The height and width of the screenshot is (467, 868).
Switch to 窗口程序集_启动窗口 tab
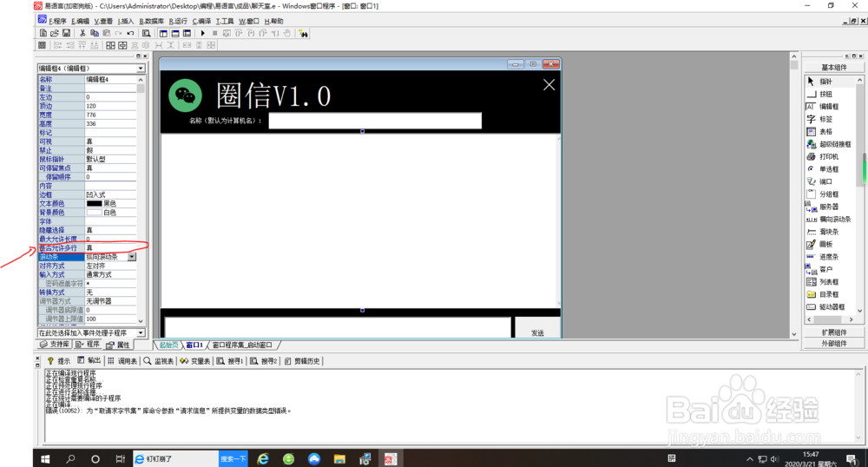coord(242,345)
